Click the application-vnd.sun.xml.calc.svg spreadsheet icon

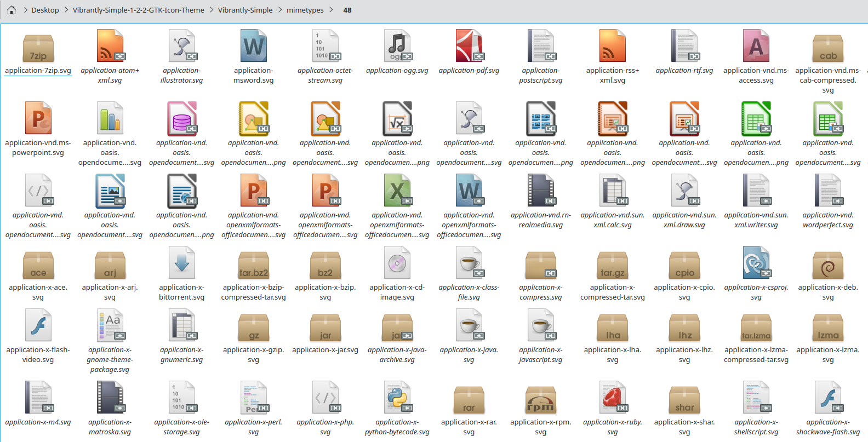click(613, 191)
